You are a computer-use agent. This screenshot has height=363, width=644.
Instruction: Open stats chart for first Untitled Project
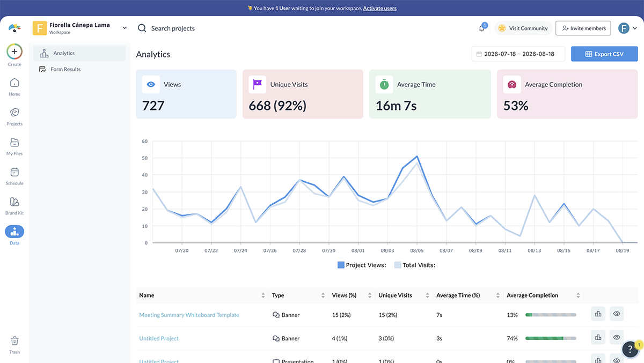pos(598,337)
